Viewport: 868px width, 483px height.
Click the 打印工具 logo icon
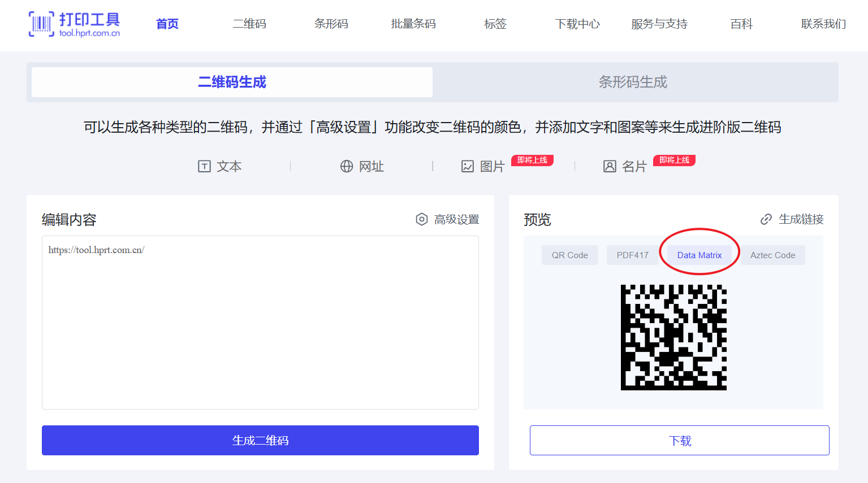point(41,24)
